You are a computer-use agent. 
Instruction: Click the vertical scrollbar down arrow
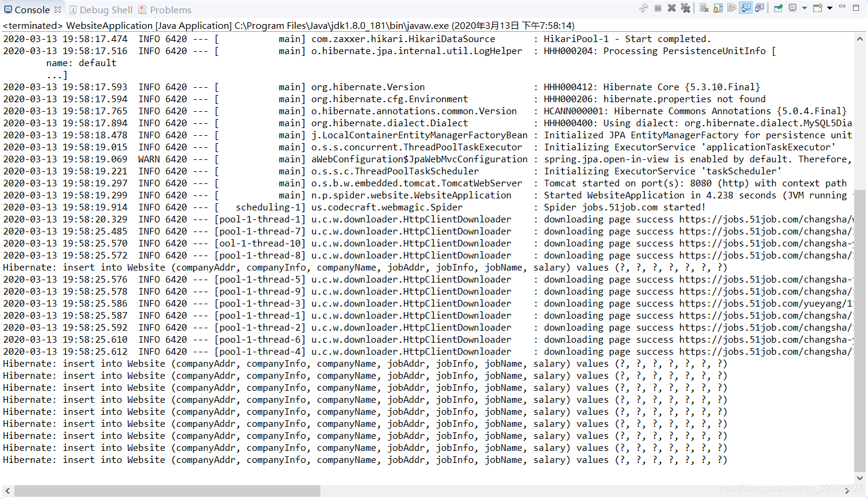coord(860,479)
